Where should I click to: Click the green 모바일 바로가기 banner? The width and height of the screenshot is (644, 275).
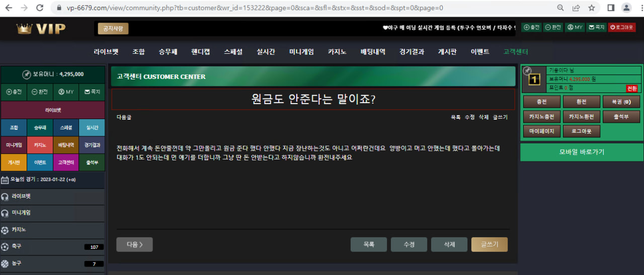pyautogui.click(x=581, y=152)
